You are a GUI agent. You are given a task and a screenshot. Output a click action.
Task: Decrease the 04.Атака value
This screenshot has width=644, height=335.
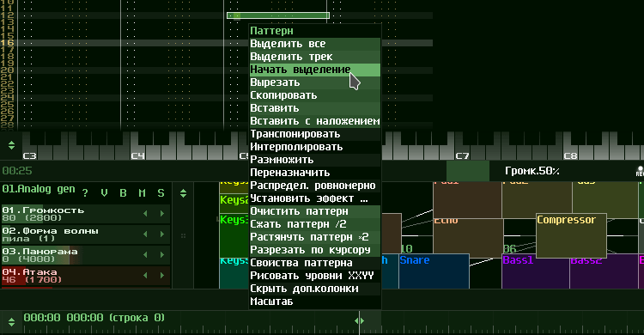click(x=145, y=276)
